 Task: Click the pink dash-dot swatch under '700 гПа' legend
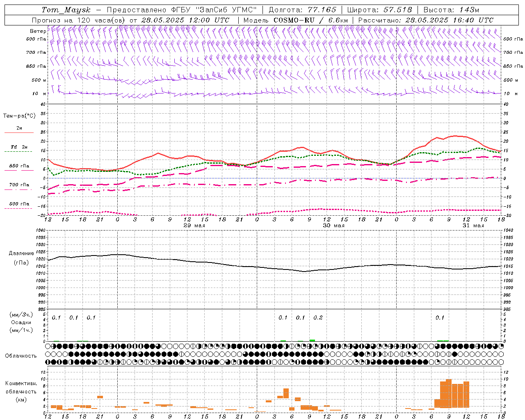coord(18,189)
